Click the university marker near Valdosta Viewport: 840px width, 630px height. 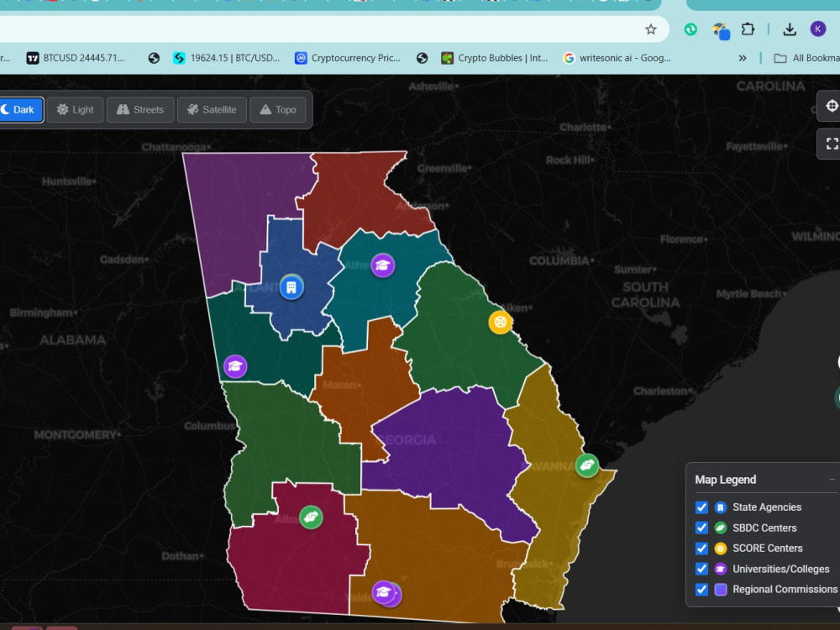point(384,592)
